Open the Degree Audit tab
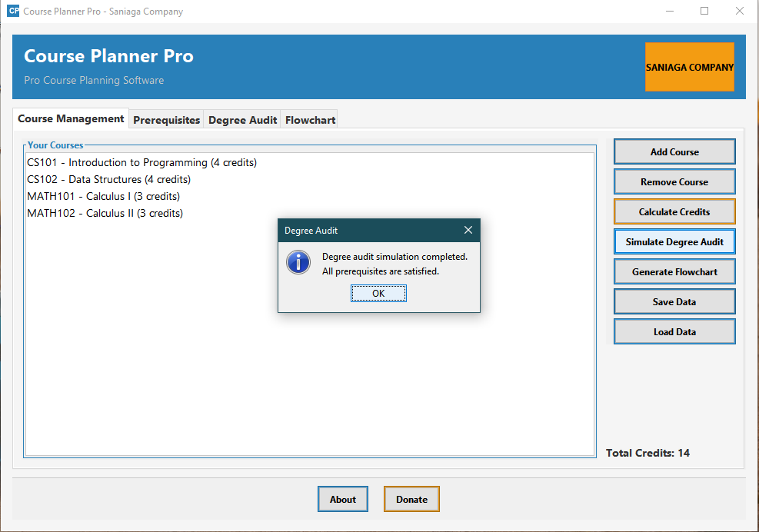Image resolution: width=759 pixels, height=532 pixels. (x=242, y=120)
